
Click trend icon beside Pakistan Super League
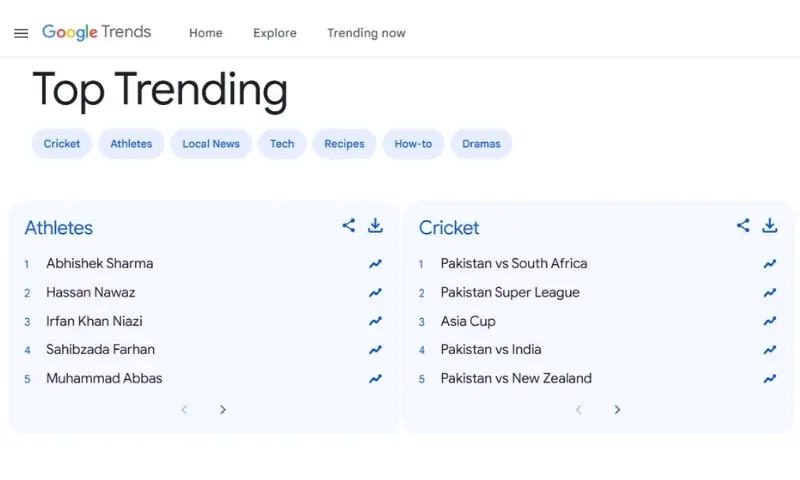(x=770, y=293)
